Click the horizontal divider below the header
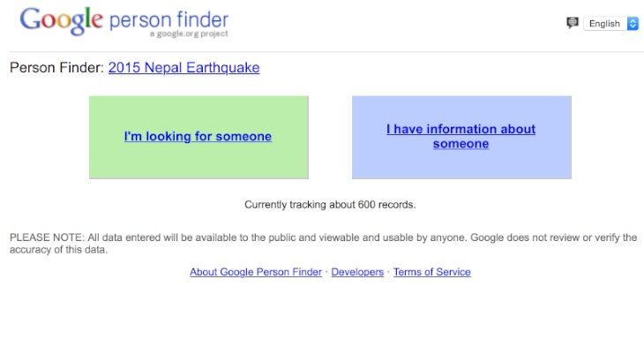The height and width of the screenshot is (347, 644). 326,52
